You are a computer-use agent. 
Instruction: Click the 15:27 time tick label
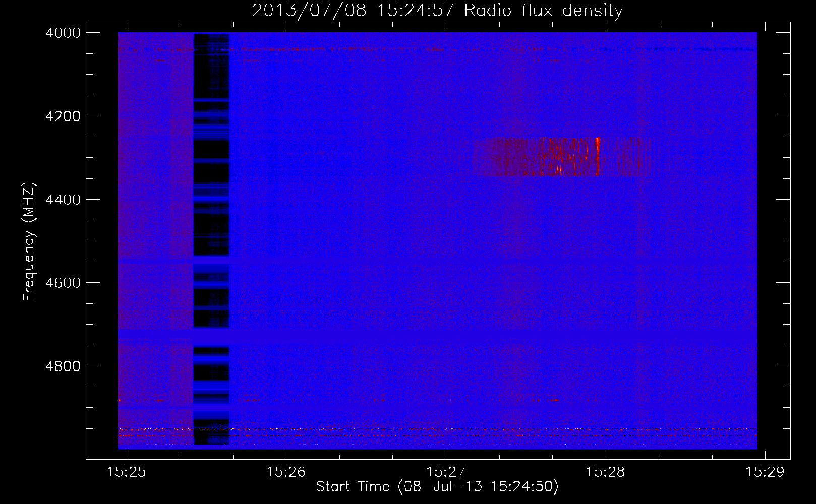point(446,472)
